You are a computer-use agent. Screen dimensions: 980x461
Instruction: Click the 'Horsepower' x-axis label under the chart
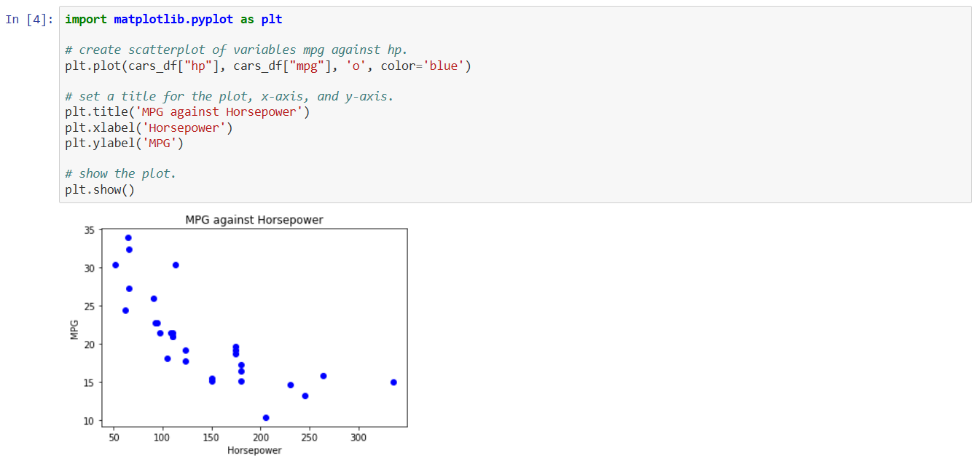(x=254, y=450)
